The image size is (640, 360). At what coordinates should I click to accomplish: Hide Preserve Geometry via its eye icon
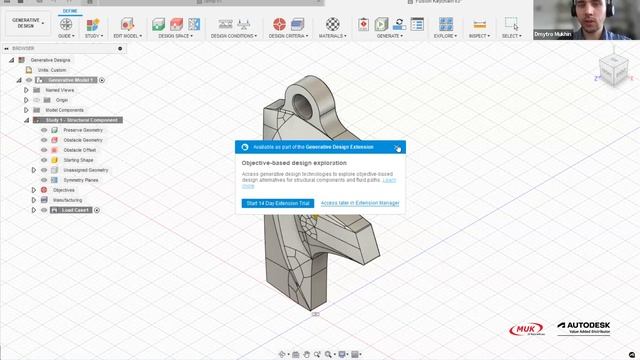(x=44, y=130)
